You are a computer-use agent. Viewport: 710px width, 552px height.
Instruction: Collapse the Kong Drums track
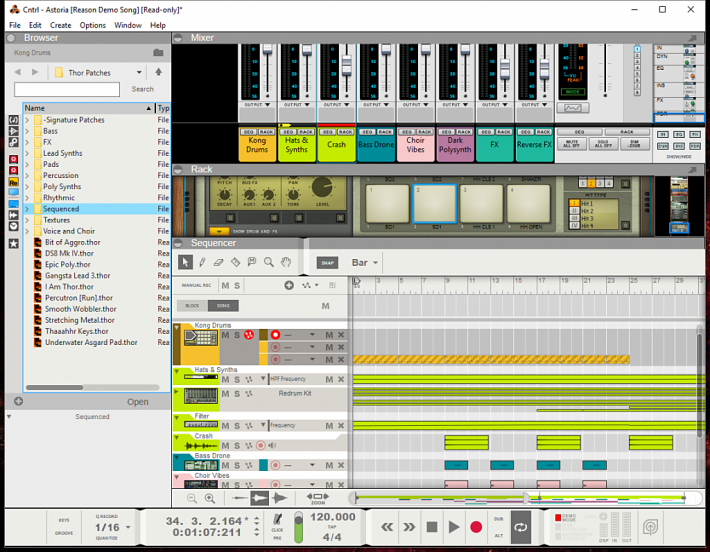click(177, 327)
